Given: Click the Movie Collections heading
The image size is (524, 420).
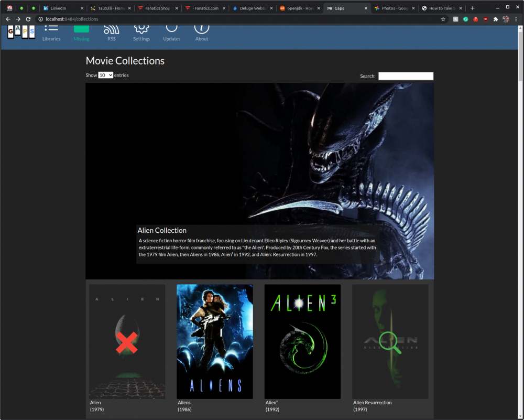Looking at the screenshot, I should (x=125, y=60).
